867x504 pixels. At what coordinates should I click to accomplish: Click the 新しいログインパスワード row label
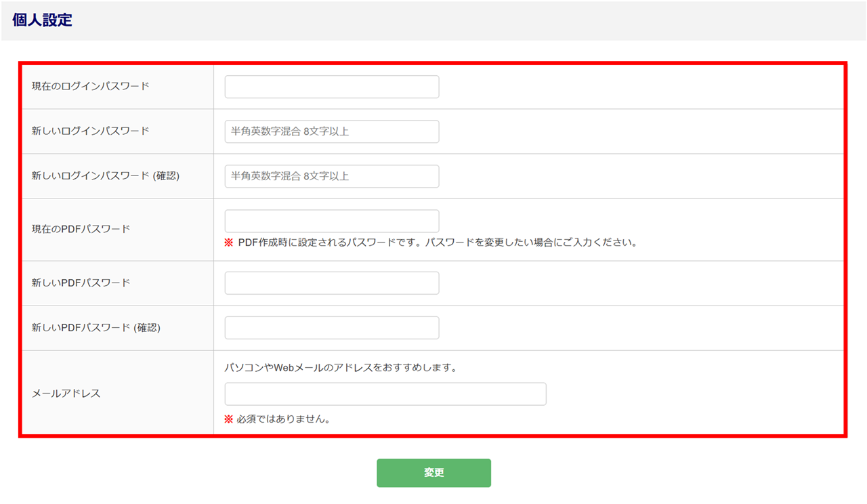point(90,131)
